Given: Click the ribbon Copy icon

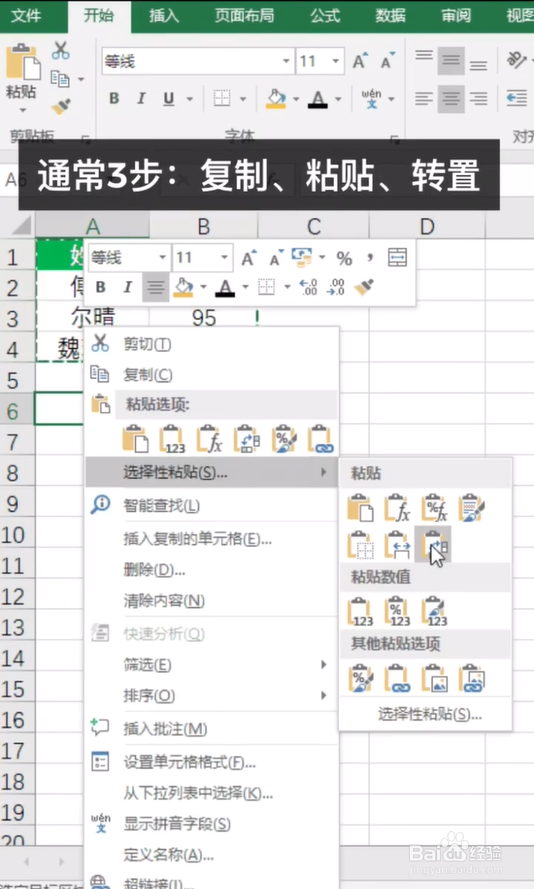Looking at the screenshot, I should [x=60, y=78].
